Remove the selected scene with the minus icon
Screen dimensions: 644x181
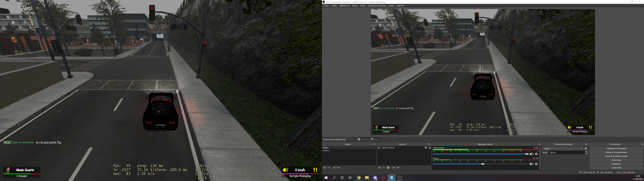click(329, 168)
